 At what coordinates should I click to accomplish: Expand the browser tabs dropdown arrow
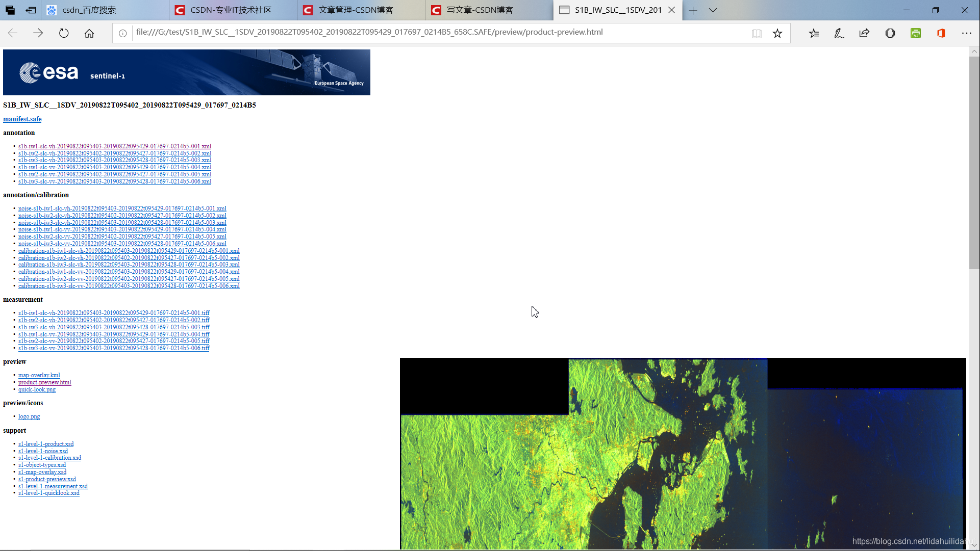pos(713,9)
